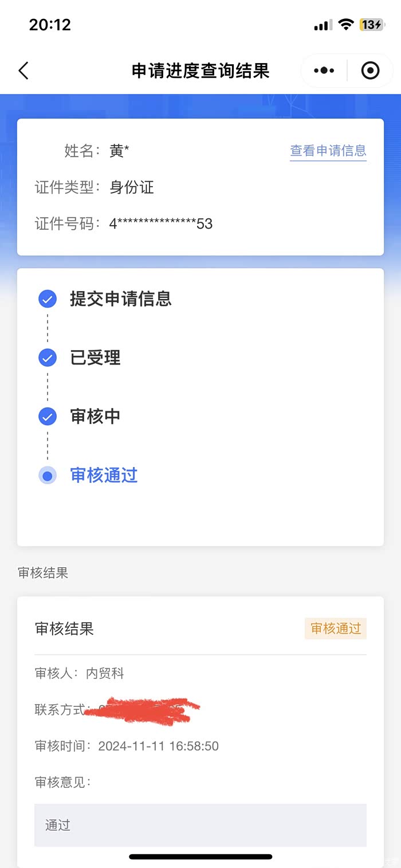
Task: Select the 审核中 step label
Action: [95, 417]
